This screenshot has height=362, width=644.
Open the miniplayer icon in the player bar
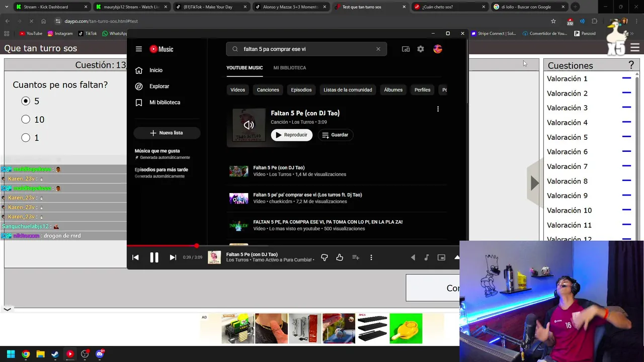tap(441, 257)
